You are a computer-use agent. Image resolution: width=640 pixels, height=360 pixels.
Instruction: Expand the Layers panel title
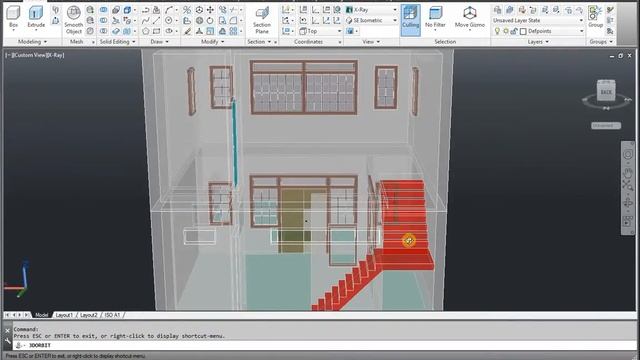538,42
